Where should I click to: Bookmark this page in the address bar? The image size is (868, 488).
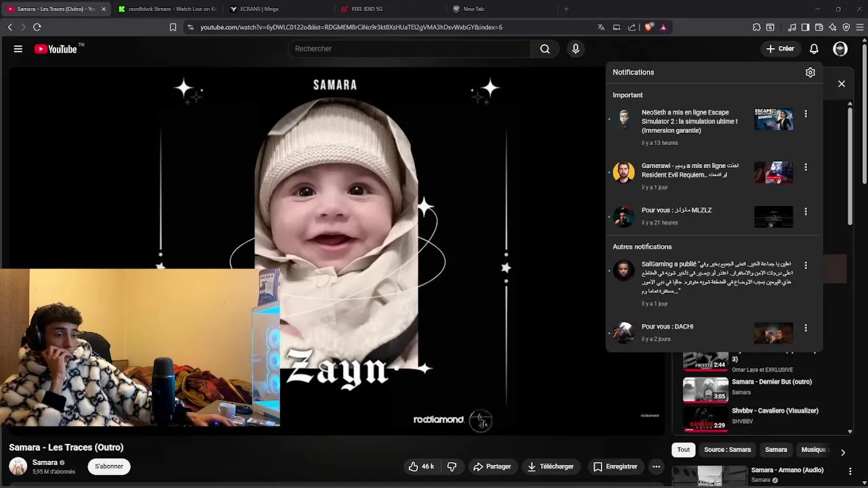pyautogui.click(x=173, y=27)
